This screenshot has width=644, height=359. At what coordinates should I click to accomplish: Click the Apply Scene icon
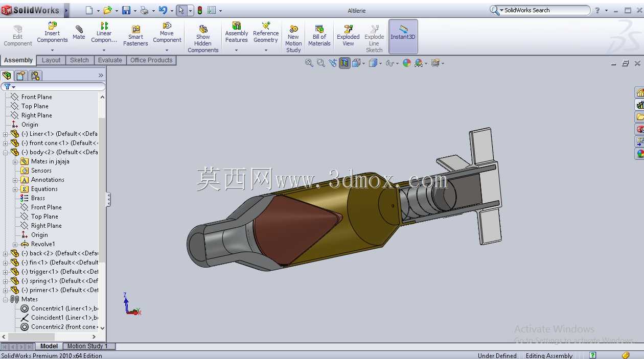point(419,63)
